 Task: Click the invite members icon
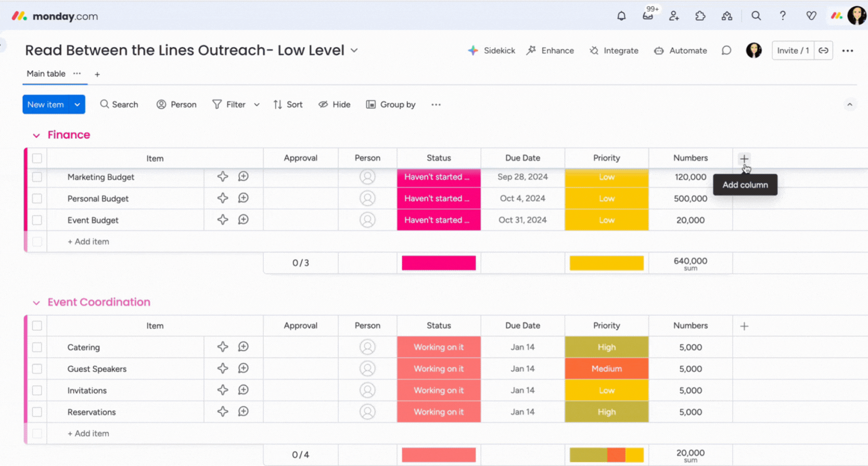click(674, 16)
